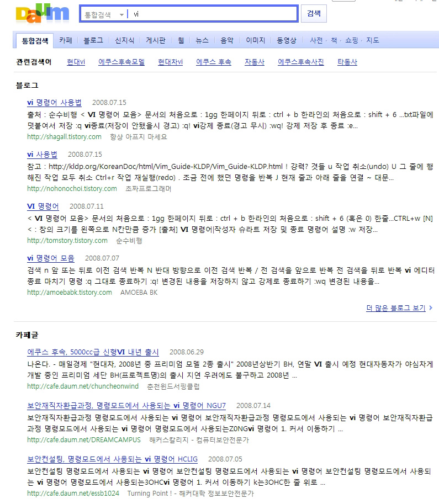
Task: Click cafe name 해커스칼리지 - 컴퓨터보안전문가
Action: [199, 440]
